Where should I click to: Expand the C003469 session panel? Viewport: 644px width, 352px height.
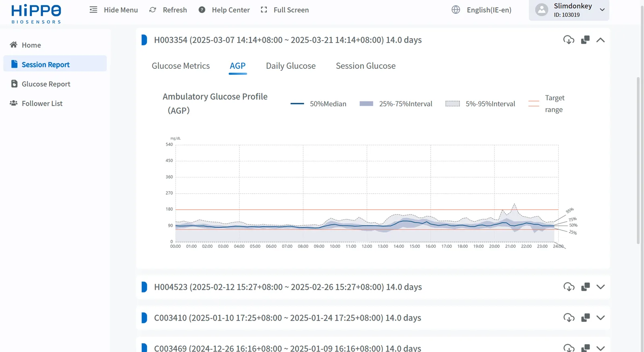coord(601,348)
